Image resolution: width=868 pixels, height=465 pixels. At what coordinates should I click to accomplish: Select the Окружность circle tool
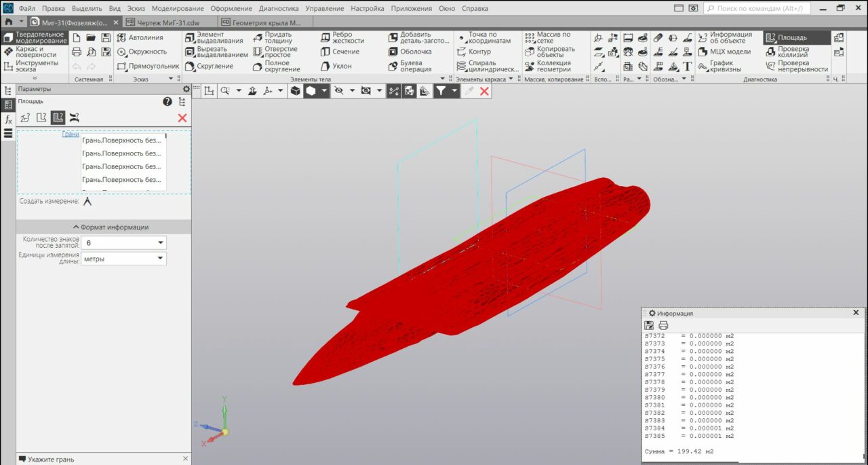(x=142, y=52)
